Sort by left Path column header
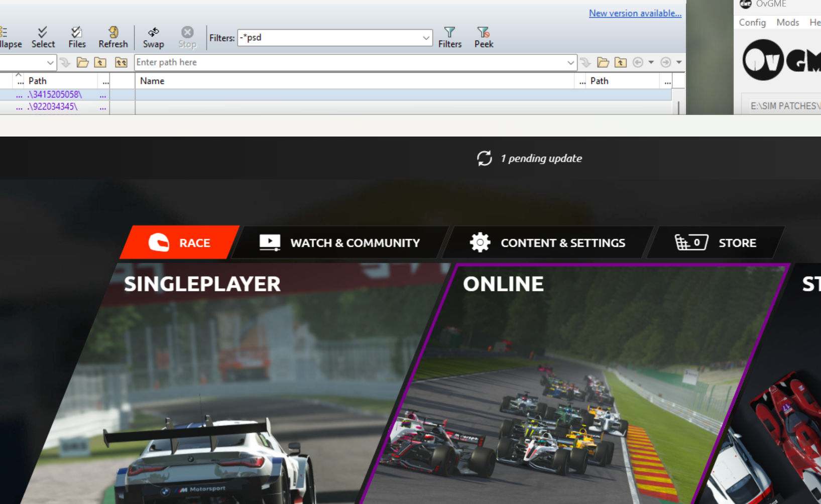 62,81
